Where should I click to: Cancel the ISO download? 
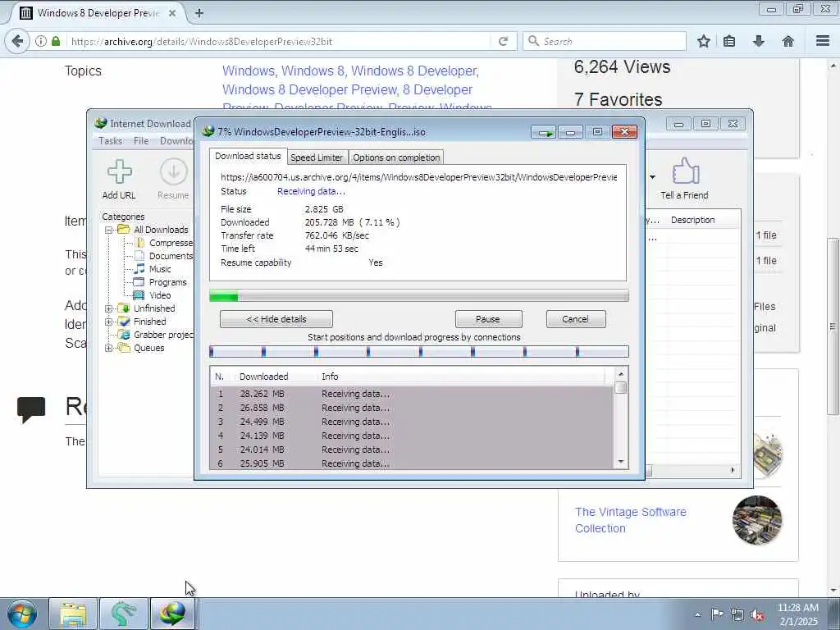click(x=576, y=319)
